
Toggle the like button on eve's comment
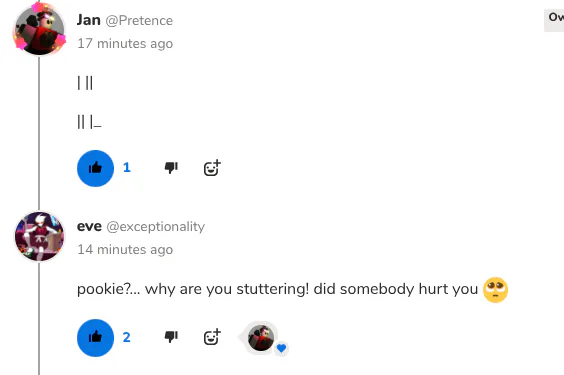95,338
